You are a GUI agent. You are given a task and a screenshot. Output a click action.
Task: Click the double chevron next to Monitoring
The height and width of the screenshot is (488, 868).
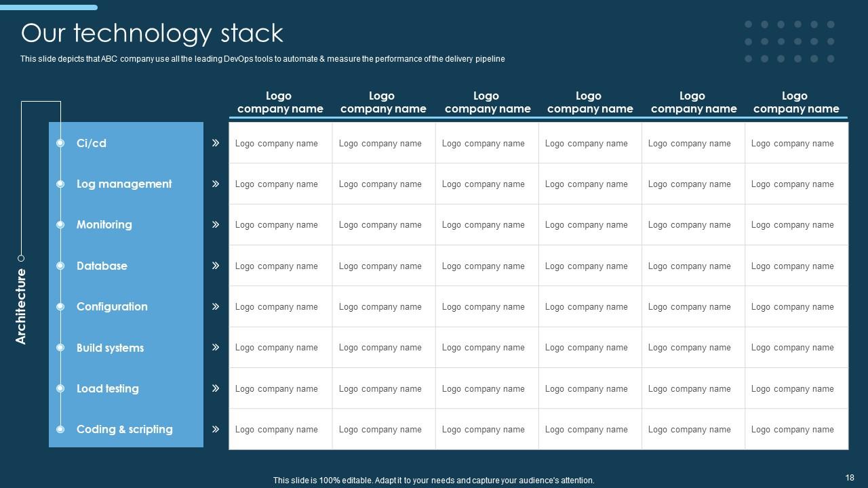click(x=216, y=224)
